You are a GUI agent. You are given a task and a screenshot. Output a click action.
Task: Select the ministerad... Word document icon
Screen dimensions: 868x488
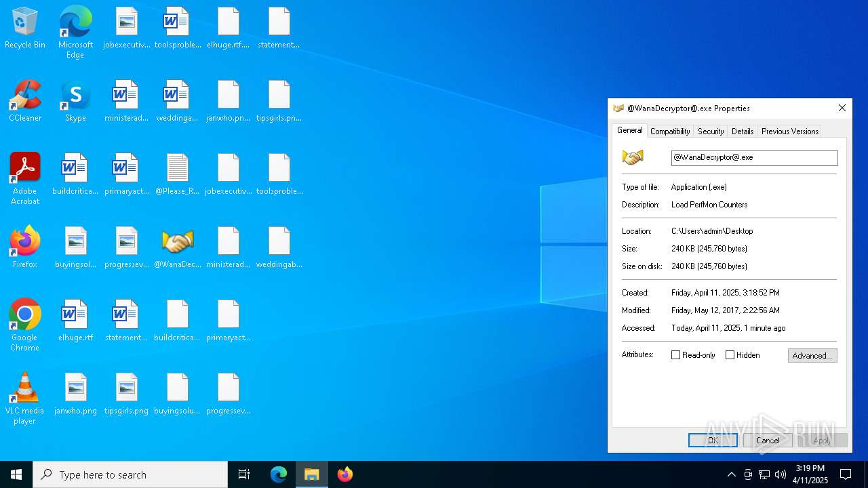(127, 102)
